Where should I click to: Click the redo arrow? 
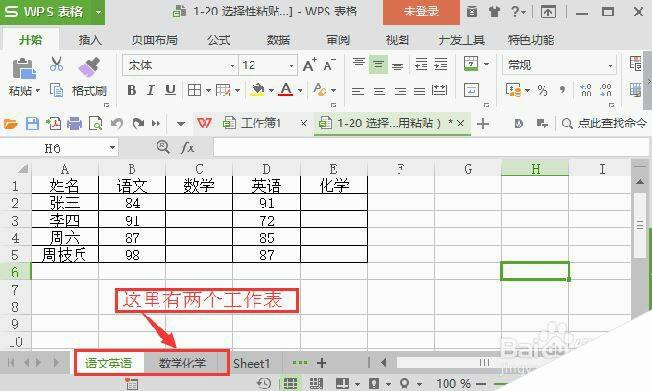pyautogui.click(x=138, y=124)
